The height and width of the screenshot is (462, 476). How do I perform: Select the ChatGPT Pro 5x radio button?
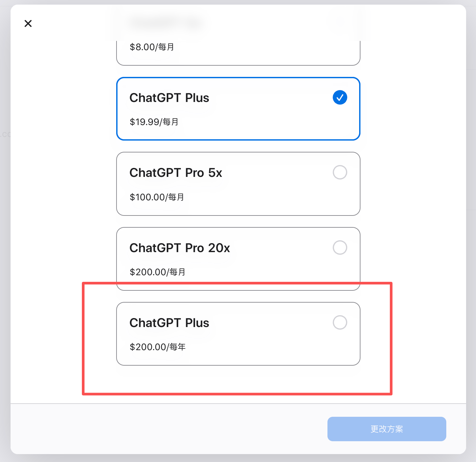pos(340,172)
